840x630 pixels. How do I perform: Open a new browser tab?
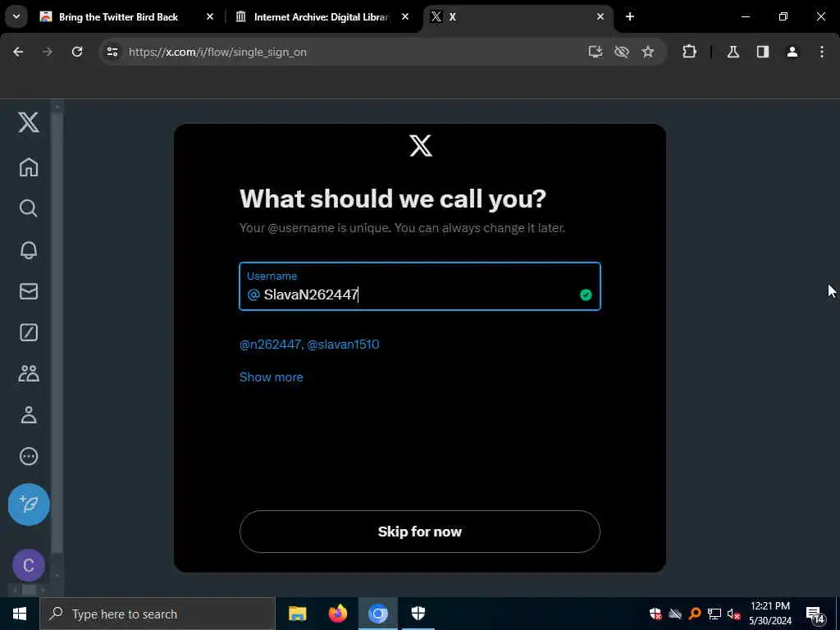(630, 16)
